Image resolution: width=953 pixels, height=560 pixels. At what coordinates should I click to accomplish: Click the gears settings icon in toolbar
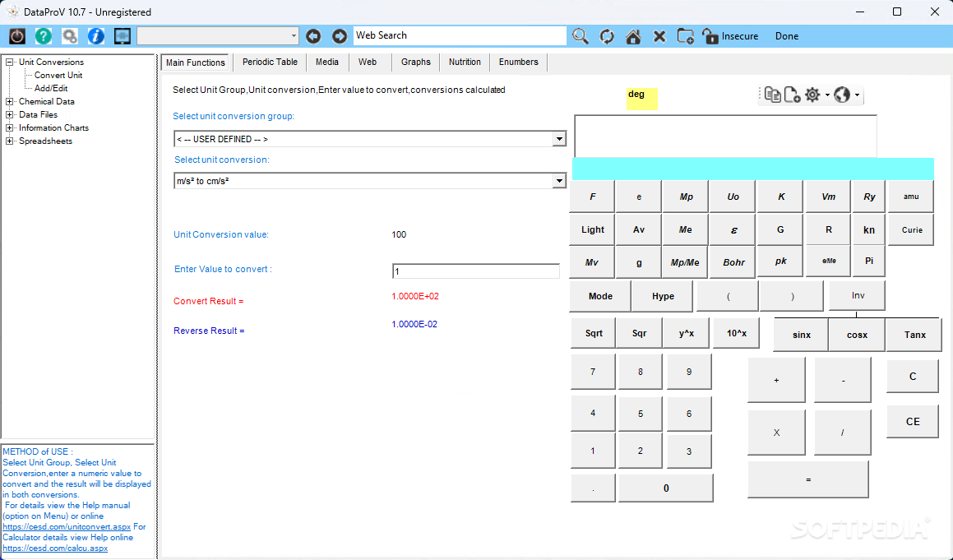click(x=70, y=36)
